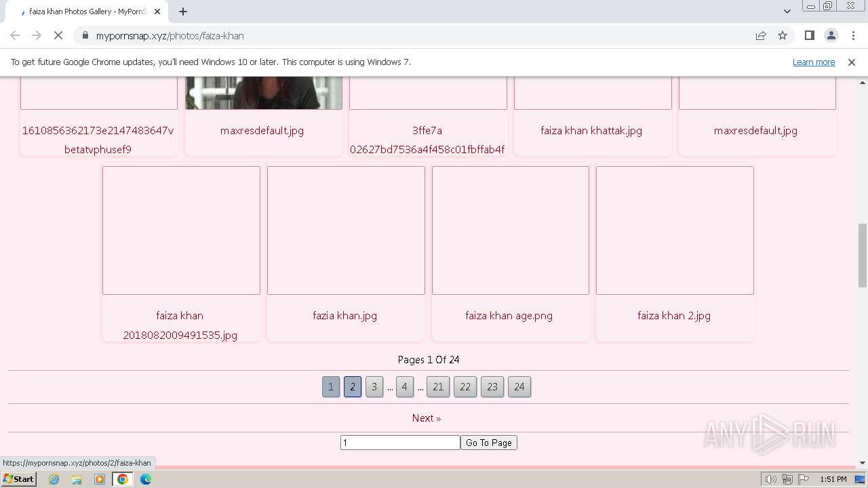This screenshot has height=488, width=868.
Task: Open the faiza khan age.png link
Action: 509,316
